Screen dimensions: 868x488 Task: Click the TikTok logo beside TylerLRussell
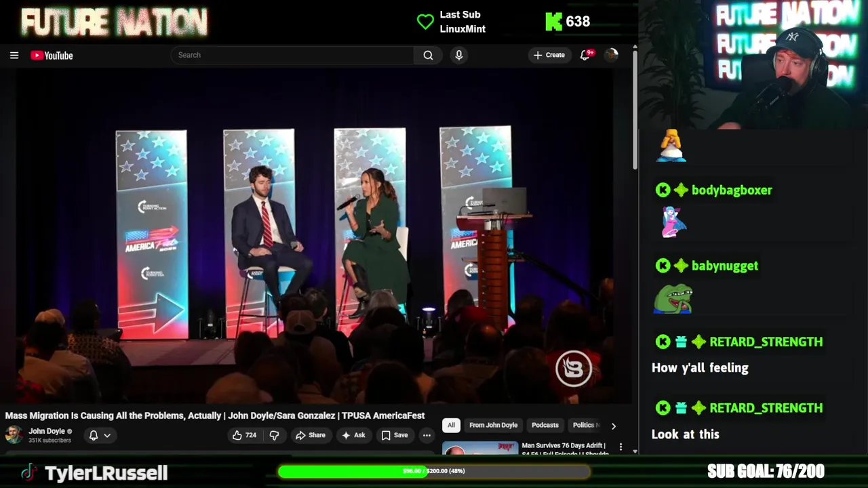pyautogui.click(x=28, y=472)
